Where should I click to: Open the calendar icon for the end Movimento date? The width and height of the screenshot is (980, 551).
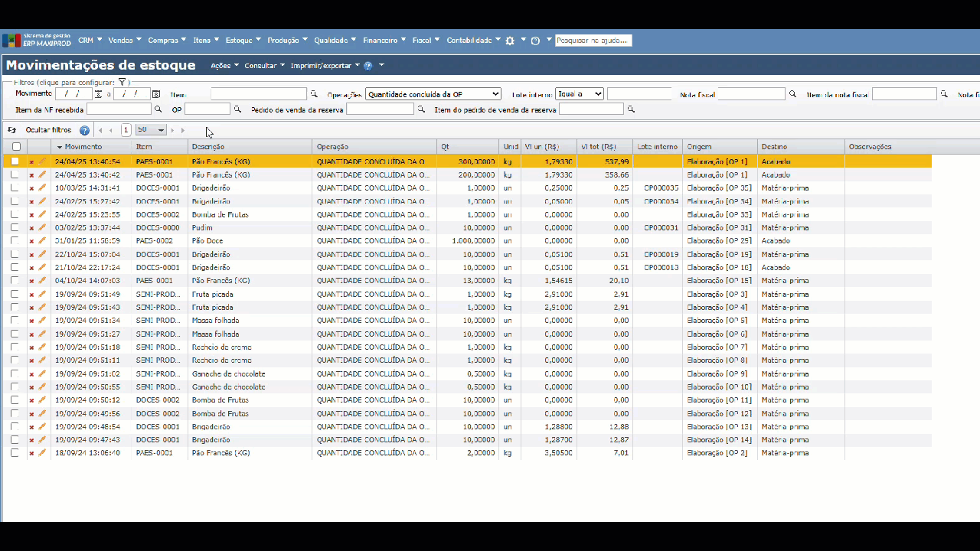coord(156,94)
